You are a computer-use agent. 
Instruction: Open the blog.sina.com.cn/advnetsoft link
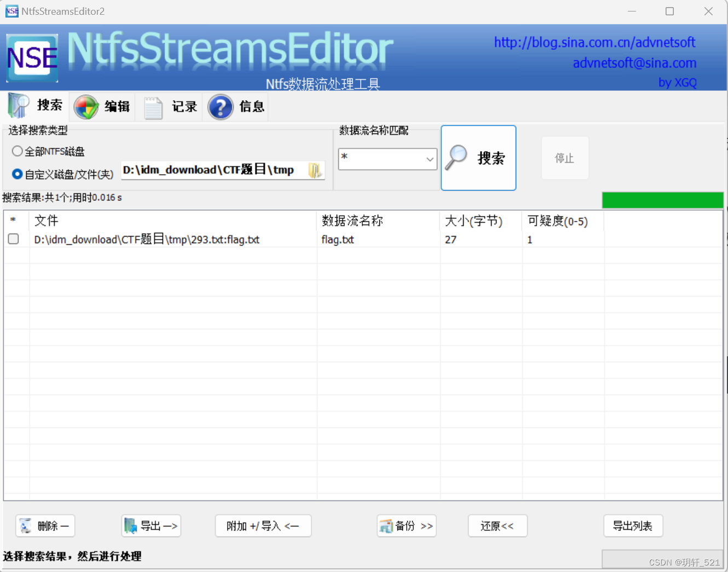tap(594, 43)
